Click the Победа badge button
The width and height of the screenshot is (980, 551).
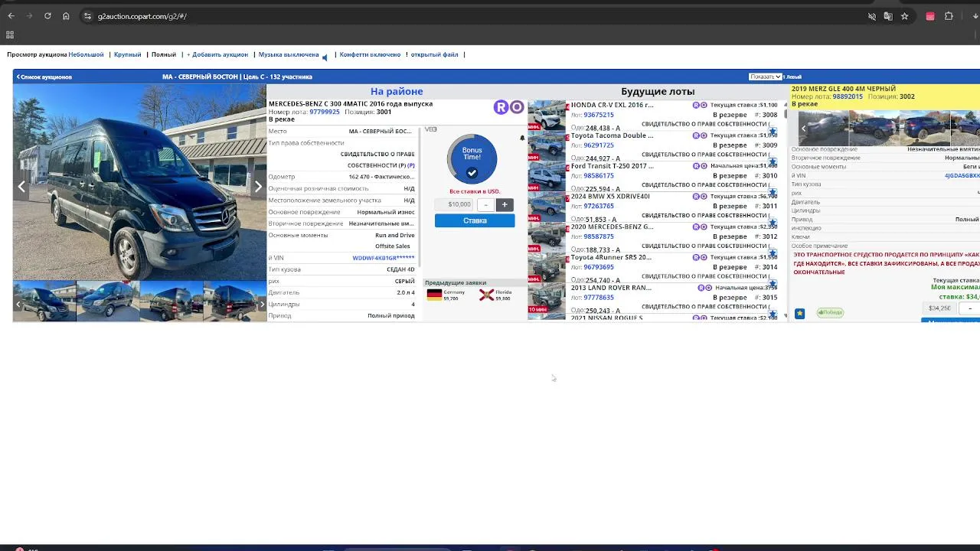point(830,312)
